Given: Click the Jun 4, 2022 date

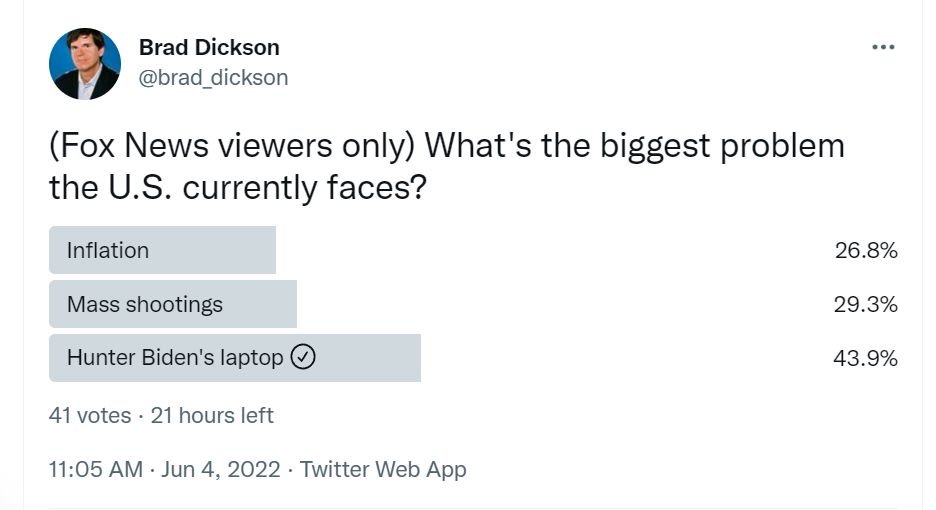Looking at the screenshot, I should click(219, 469).
